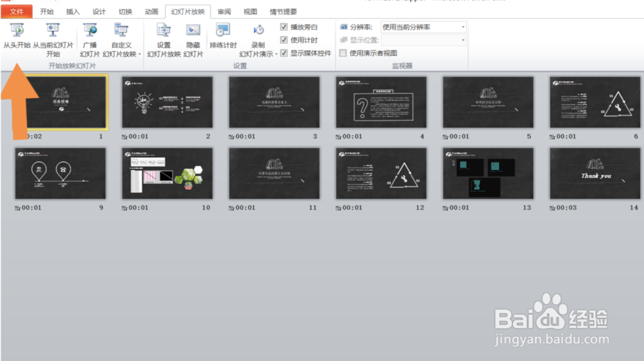Click Record Slide Show (录制幻灯片演示) icon

point(258,30)
